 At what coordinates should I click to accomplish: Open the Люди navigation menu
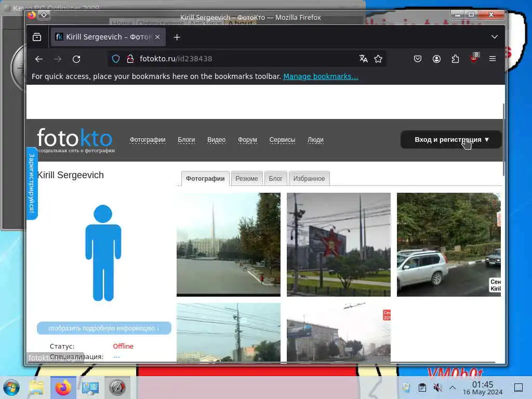click(x=315, y=140)
